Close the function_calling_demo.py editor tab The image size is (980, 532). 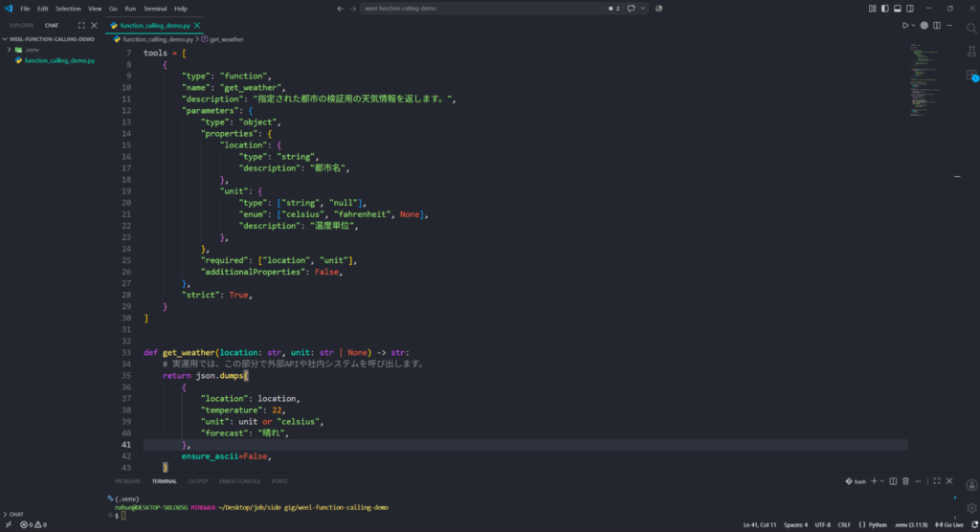pos(197,26)
